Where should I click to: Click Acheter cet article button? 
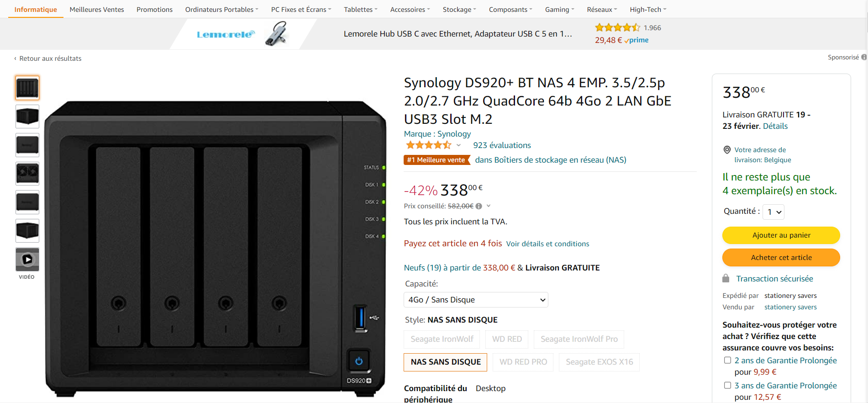coord(781,258)
